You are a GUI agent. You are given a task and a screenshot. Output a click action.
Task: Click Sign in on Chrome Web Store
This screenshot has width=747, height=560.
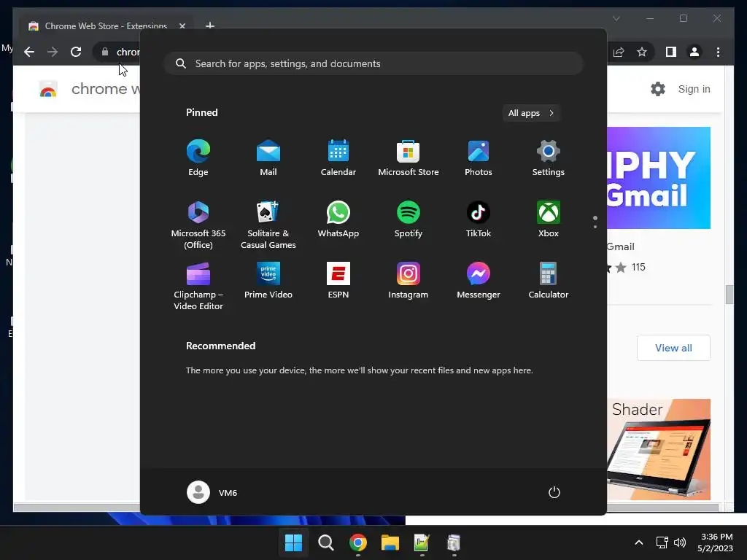point(694,89)
